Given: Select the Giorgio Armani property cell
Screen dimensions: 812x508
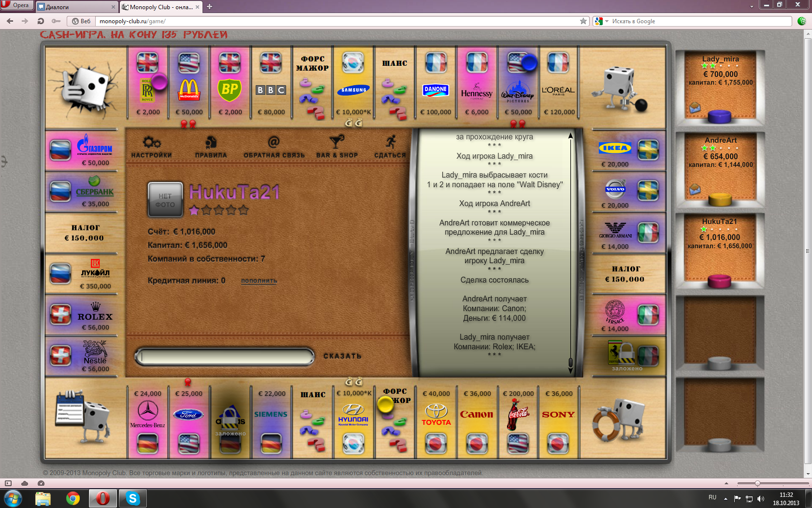Looking at the screenshot, I should (x=629, y=233).
